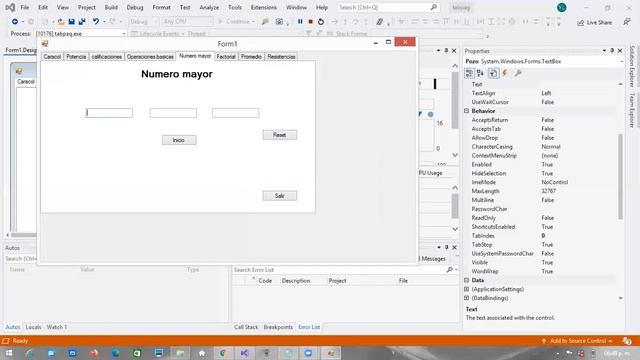Open the Call Stack tab
Viewport: 640px width, 360px height.
click(x=246, y=327)
